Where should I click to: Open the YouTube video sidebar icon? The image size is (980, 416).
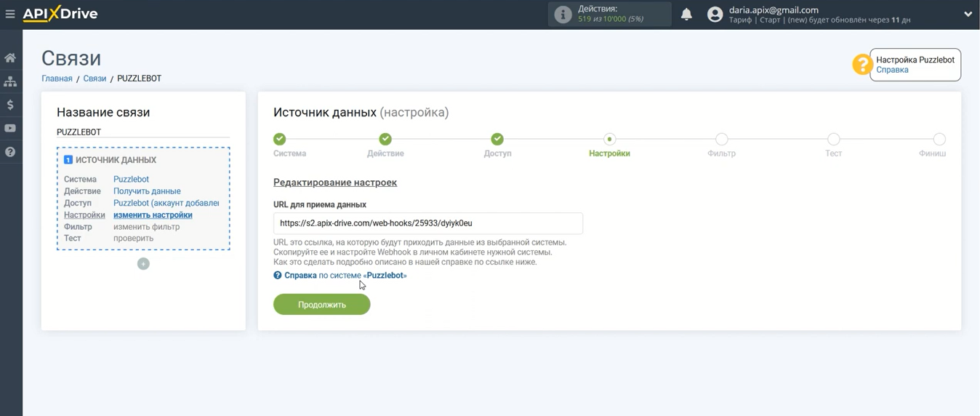10,129
